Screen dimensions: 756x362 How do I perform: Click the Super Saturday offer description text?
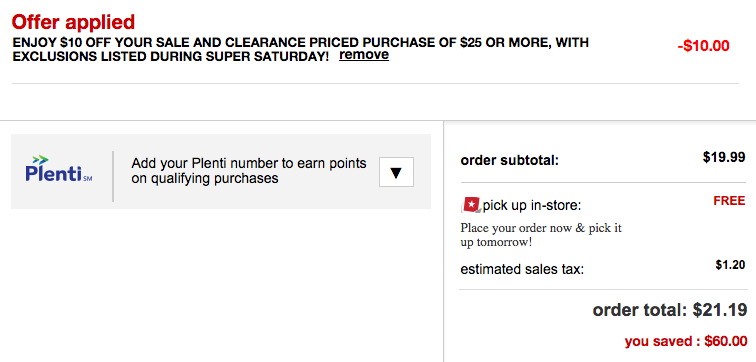pos(300,49)
